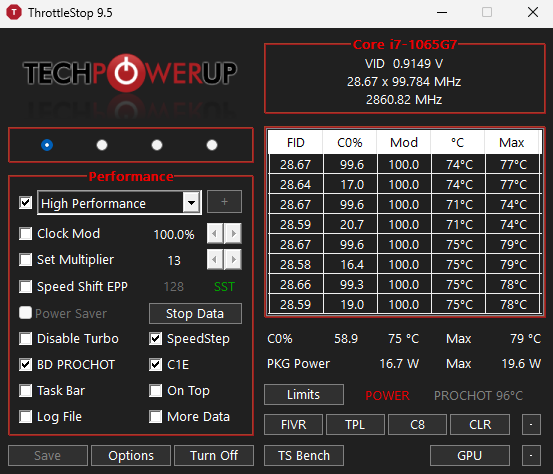Viewport: 553px width, 474px height.
Task: Click the TechPowerUp logo
Action: point(130,73)
